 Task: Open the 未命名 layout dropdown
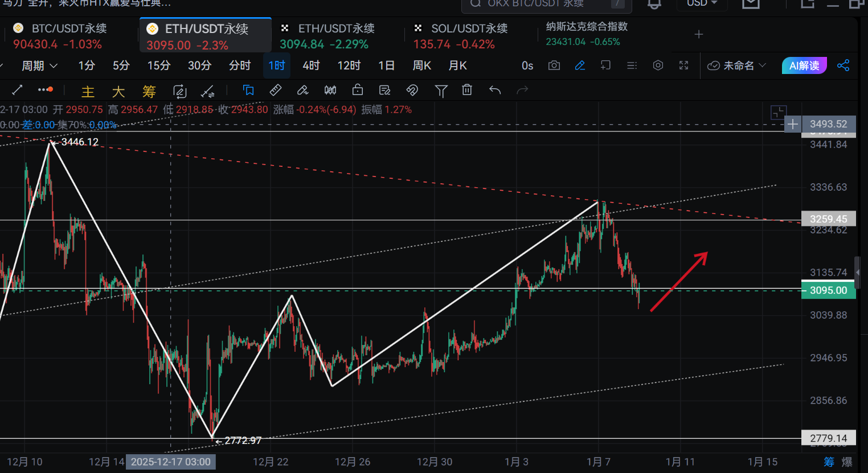(x=737, y=65)
